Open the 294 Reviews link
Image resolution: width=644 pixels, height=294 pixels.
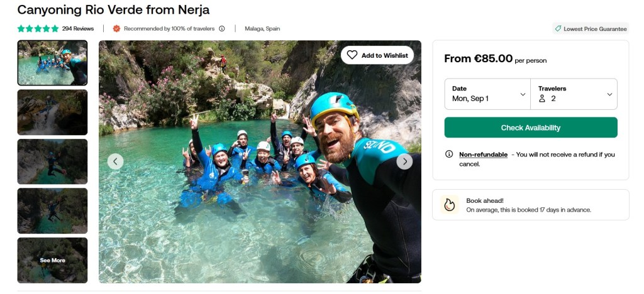click(78, 28)
